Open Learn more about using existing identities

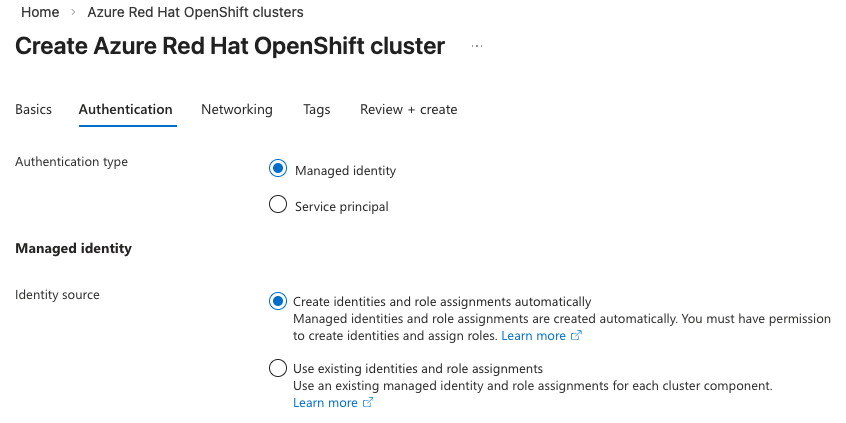(x=333, y=402)
